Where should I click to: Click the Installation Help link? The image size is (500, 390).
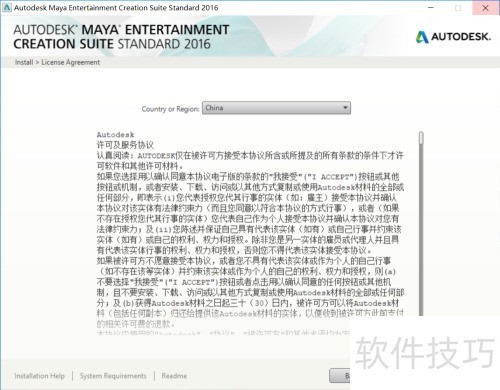39,376
